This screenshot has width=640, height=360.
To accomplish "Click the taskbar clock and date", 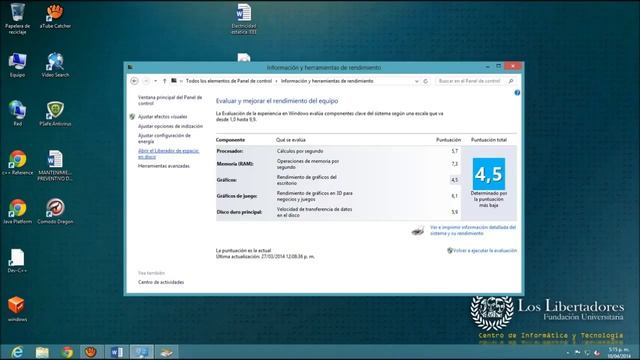I will (619, 353).
